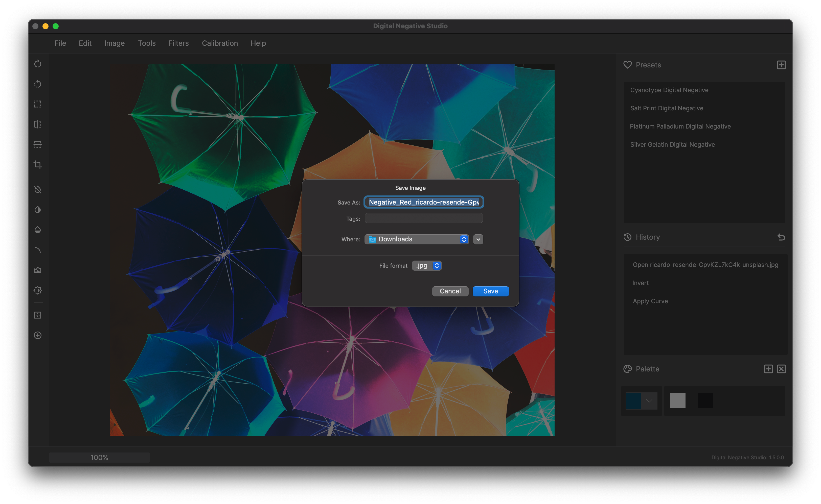Select the gray palette color swatch
This screenshot has height=504, width=821.
(677, 400)
